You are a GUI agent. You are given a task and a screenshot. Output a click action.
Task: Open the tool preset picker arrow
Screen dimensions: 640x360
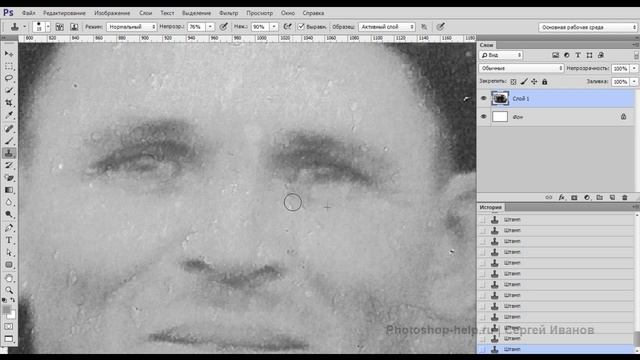(x=24, y=27)
